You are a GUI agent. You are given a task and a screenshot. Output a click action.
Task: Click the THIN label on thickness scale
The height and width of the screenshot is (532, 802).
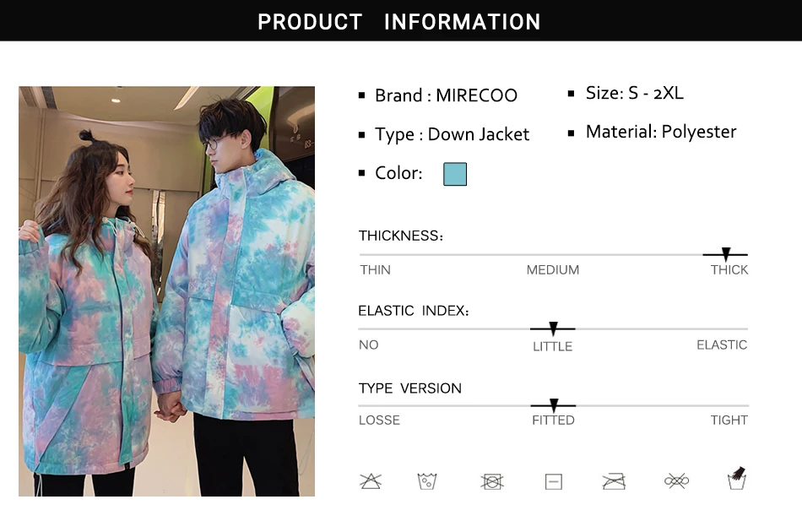tap(375, 269)
